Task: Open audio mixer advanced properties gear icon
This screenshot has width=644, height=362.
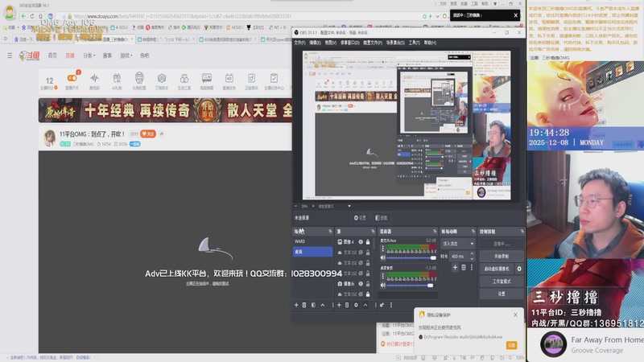Action: 382,305
